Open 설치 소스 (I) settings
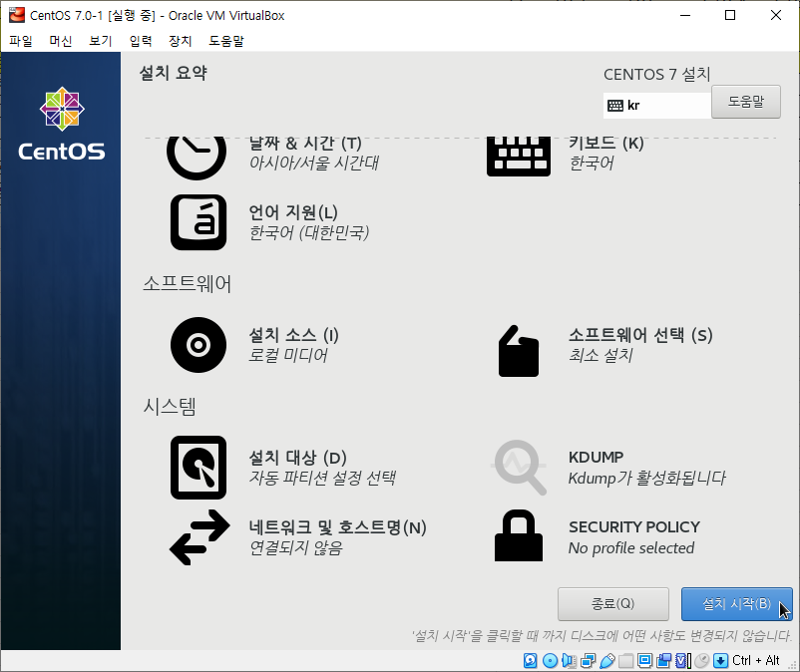The height and width of the screenshot is (672, 800). [x=294, y=335]
